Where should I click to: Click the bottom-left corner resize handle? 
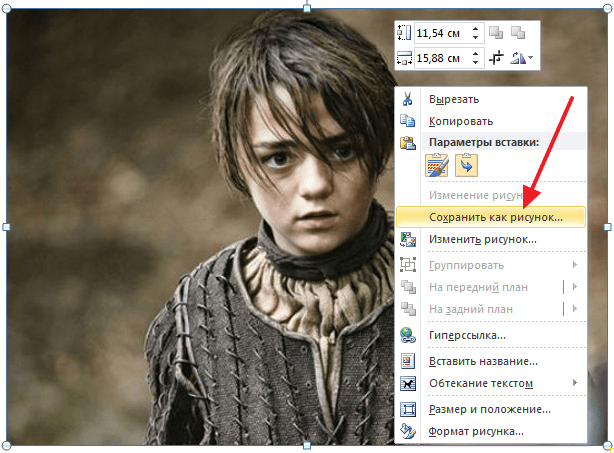pos(6,446)
